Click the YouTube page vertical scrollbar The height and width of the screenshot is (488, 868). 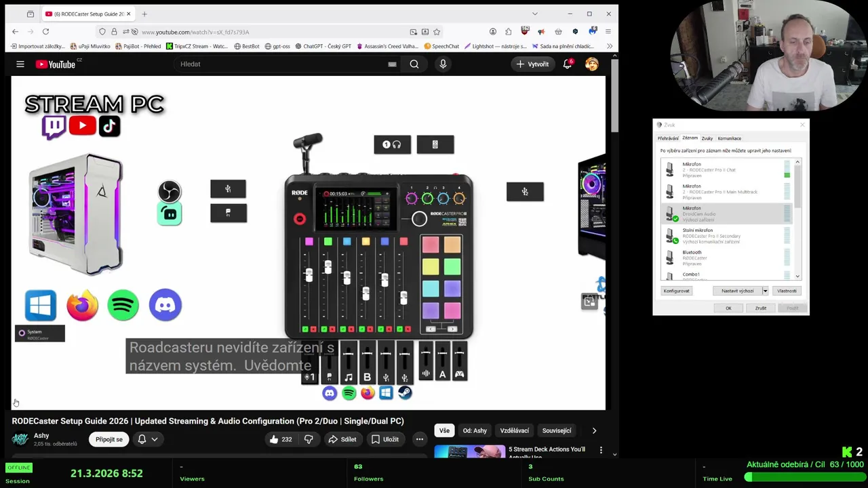pos(615,96)
